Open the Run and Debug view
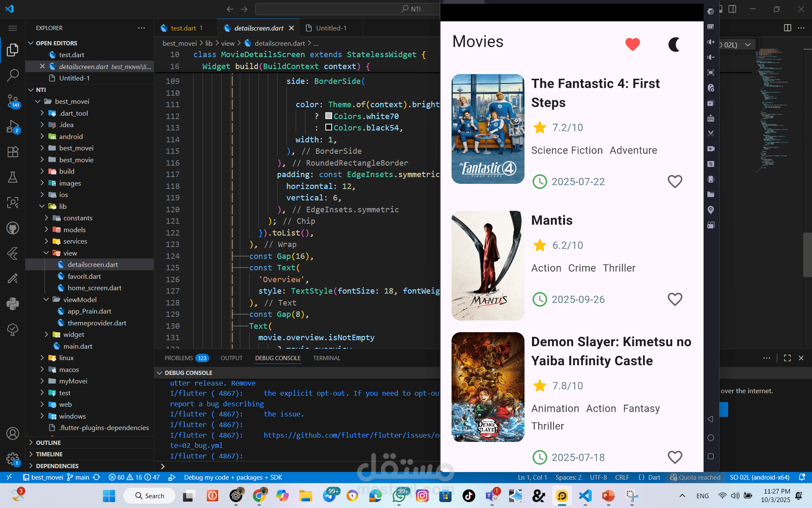This screenshot has height=508, width=812. click(13, 127)
